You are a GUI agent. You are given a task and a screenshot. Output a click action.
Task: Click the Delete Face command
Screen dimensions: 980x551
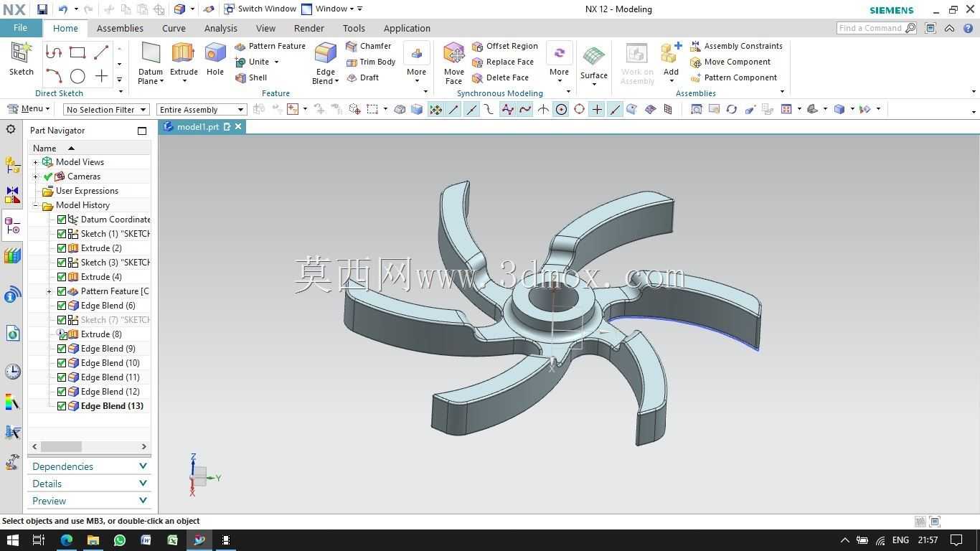[500, 77]
